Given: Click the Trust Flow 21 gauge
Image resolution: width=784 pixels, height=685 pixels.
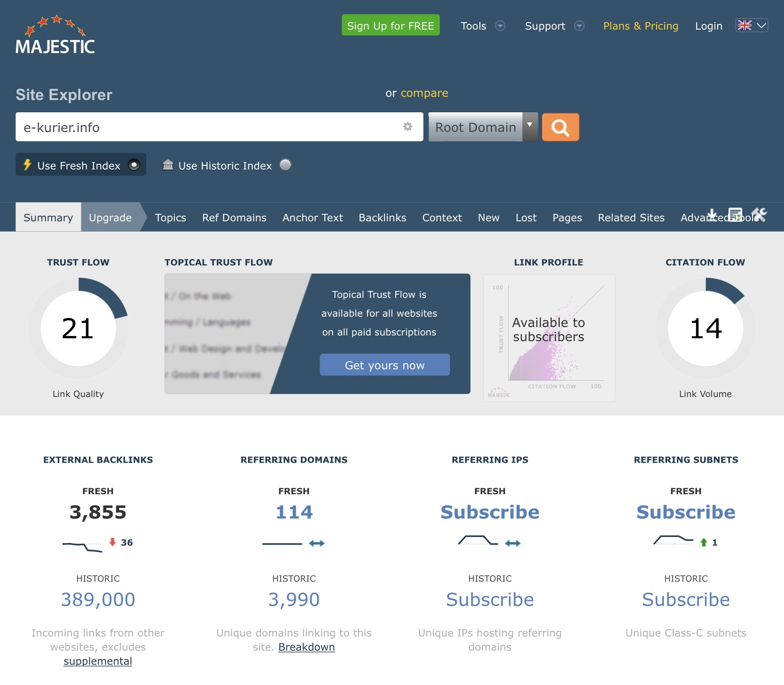Looking at the screenshot, I should point(78,328).
